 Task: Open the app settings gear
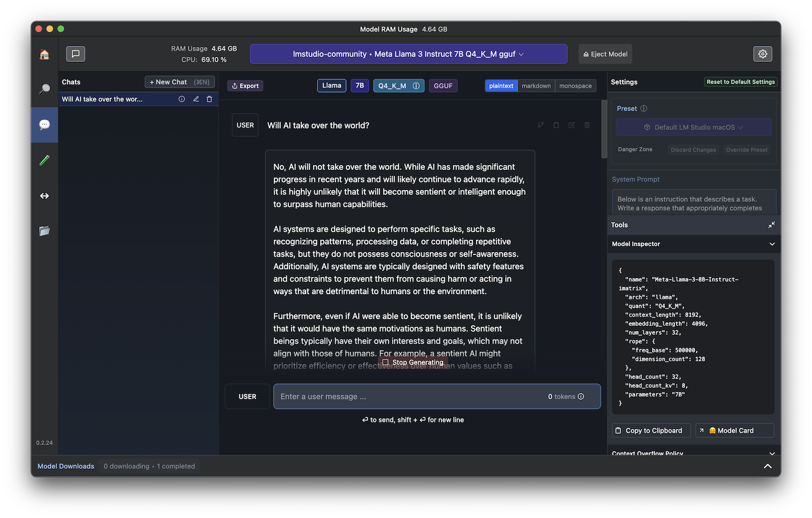click(x=763, y=54)
